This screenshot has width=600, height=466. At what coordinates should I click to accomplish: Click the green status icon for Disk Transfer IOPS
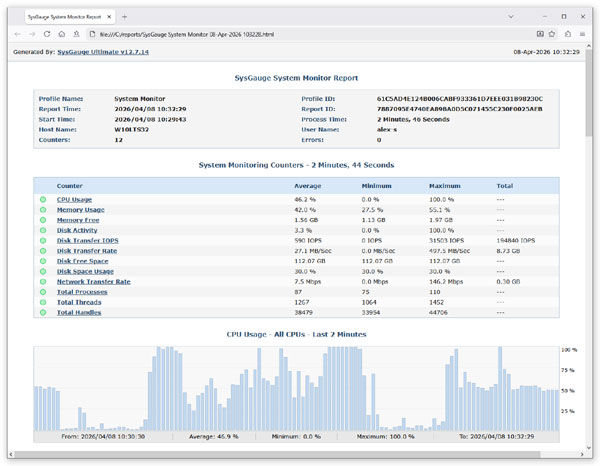coord(43,241)
